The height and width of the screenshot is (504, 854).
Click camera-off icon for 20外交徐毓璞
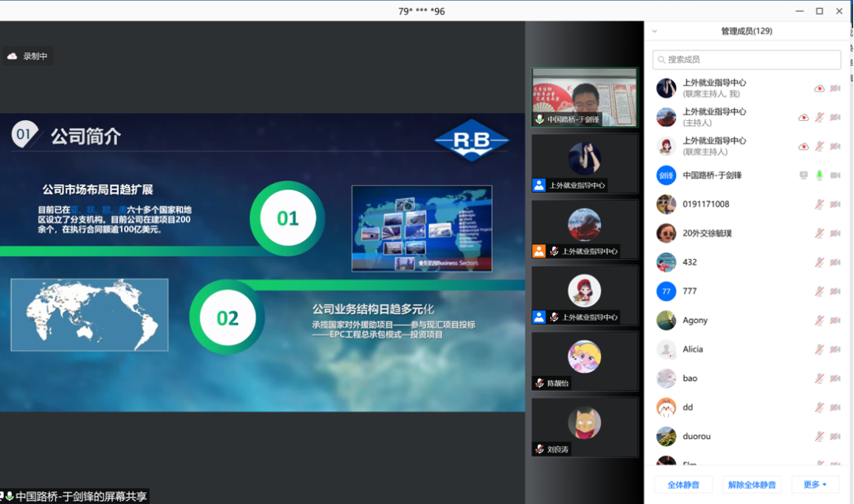(x=835, y=234)
